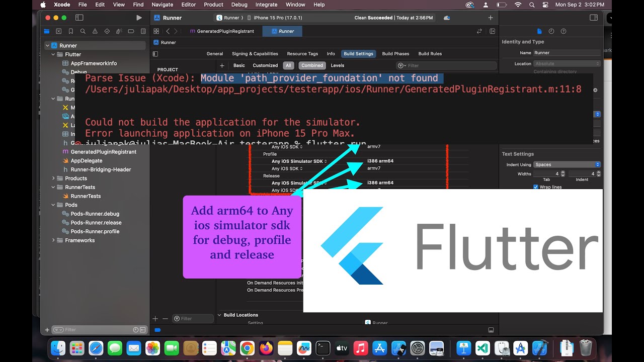Viewport: 644px width, 362px height.
Task: Open the Breakpoint navigator icon
Action: [131, 31]
